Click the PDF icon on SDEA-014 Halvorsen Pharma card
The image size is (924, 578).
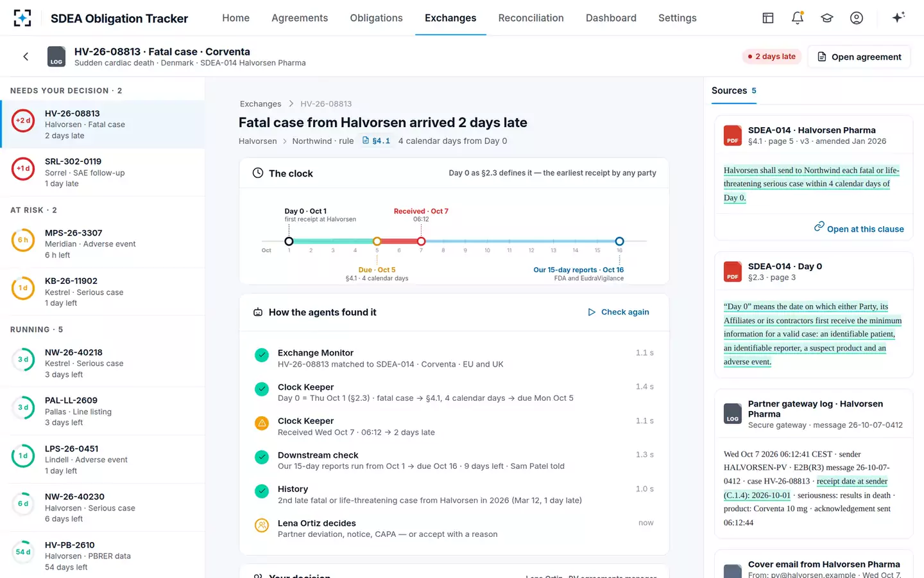click(x=733, y=136)
